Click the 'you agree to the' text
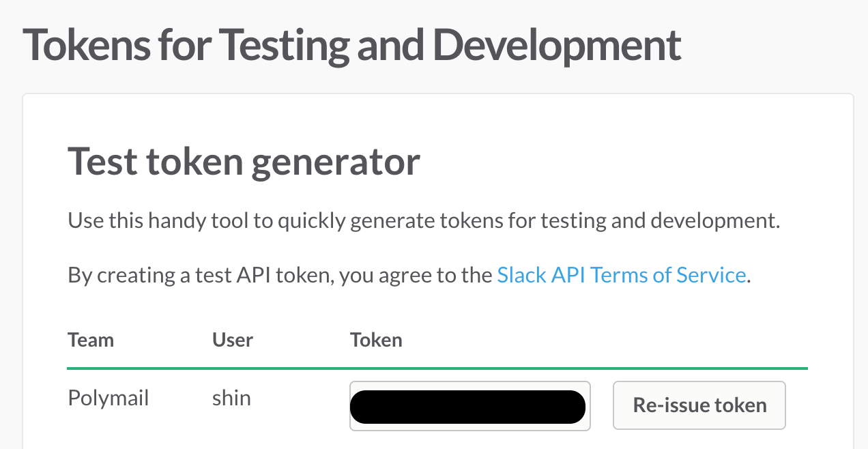868x449 pixels. (416, 275)
